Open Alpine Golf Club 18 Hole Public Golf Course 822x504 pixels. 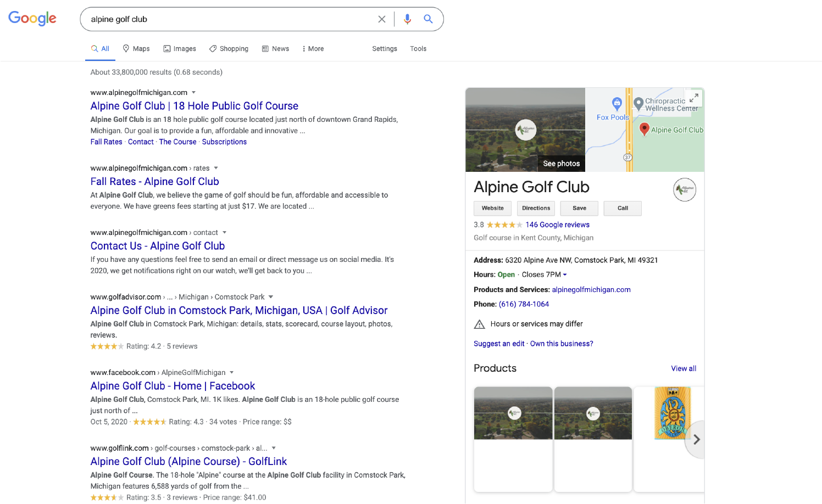(x=195, y=106)
